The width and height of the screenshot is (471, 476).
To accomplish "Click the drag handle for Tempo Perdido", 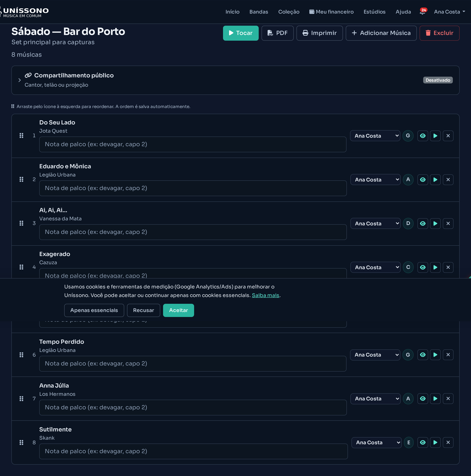I will pyautogui.click(x=21, y=355).
